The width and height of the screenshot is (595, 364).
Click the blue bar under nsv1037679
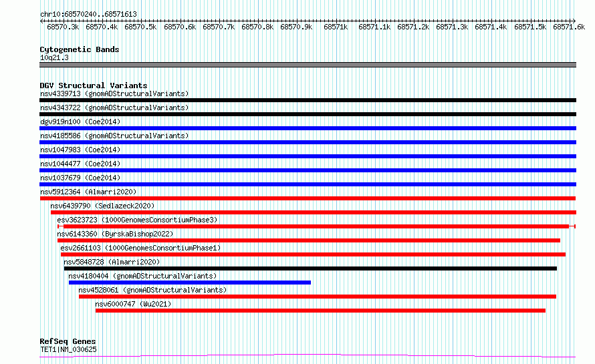[x=308, y=184]
